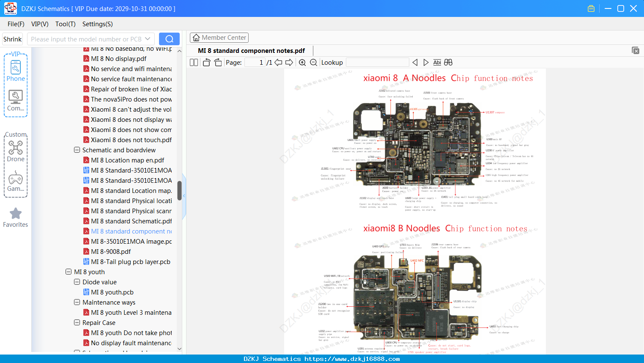Open MI 8 youth.pcb
Viewport: 644px width, 363px height.
(x=112, y=292)
